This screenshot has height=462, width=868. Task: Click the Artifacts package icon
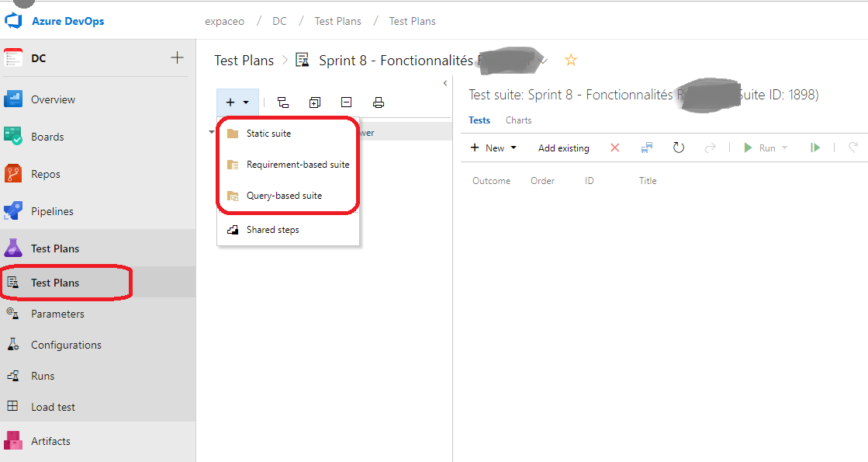click(x=13, y=440)
